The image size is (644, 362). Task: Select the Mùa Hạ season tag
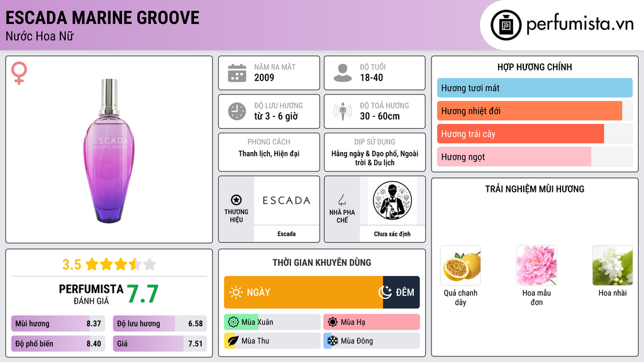[x=372, y=322]
